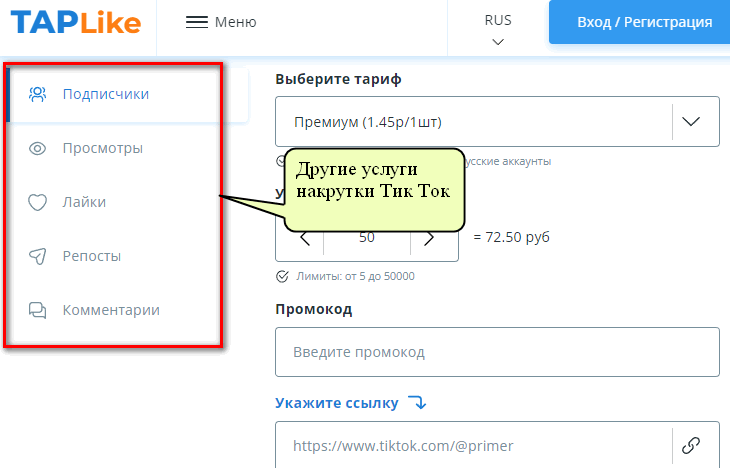
Task: Click the tariff dropdown chevron arrow
Action: (691, 122)
